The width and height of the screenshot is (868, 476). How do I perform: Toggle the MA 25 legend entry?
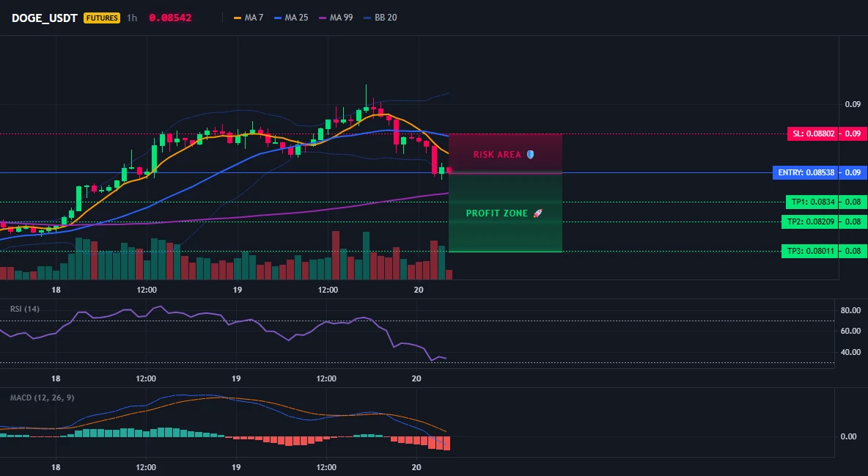coord(291,18)
